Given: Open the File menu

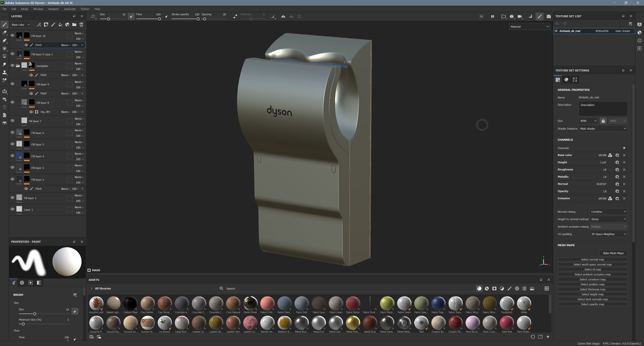Looking at the screenshot, I should click(5, 9).
